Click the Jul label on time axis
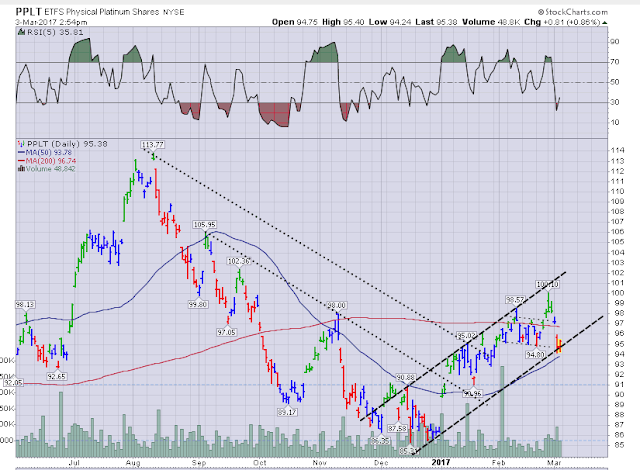 coord(74,463)
